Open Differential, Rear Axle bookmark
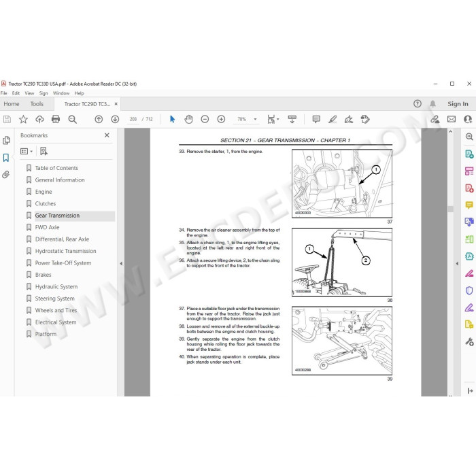Viewport: 476px width, 476px height. [x=62, y=239]
